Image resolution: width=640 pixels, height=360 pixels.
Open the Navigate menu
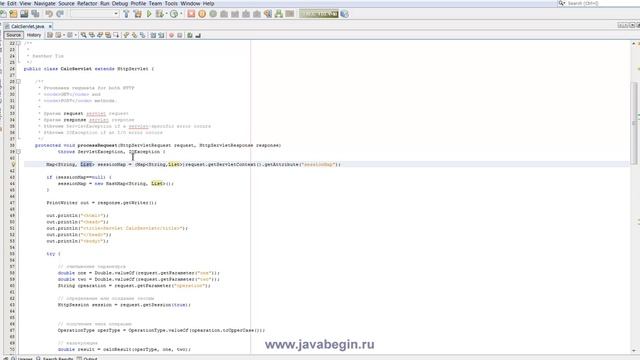pyautogui.click(x=44, y=3)
